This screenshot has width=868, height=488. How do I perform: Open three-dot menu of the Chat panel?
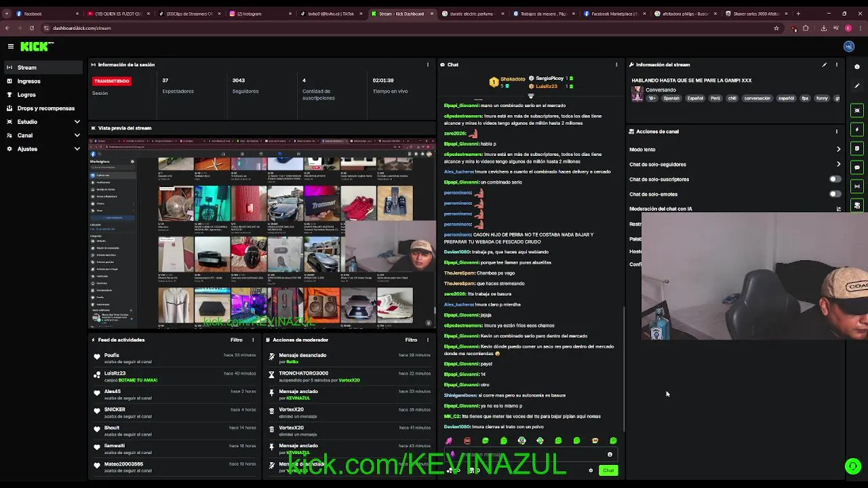[616, 64]
